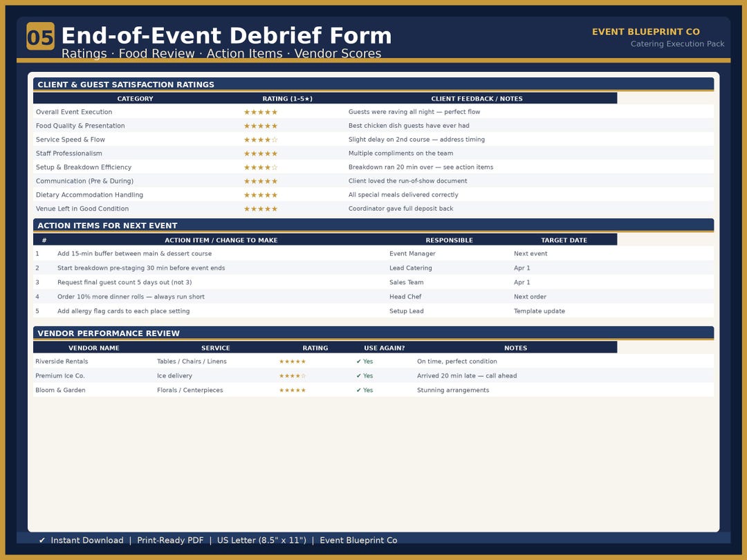Click the RATING (1-5★) column header

coord(287,99)
